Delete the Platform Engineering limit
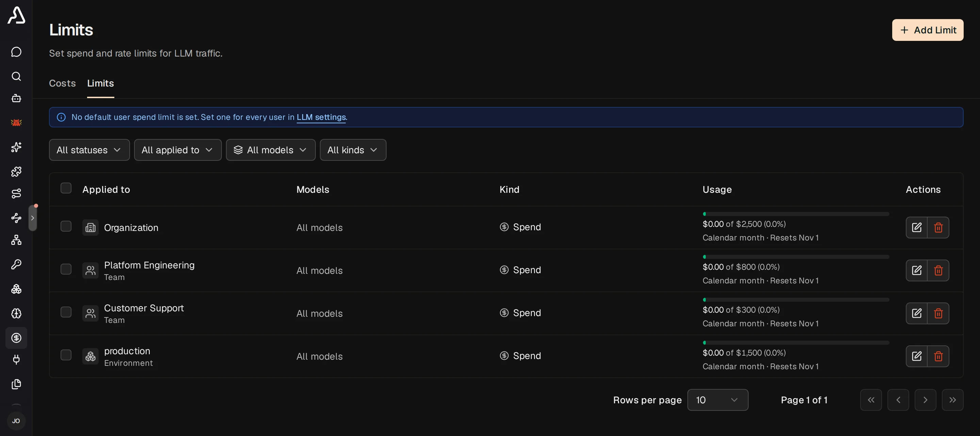Screen dimensions: 980x436 938,270
